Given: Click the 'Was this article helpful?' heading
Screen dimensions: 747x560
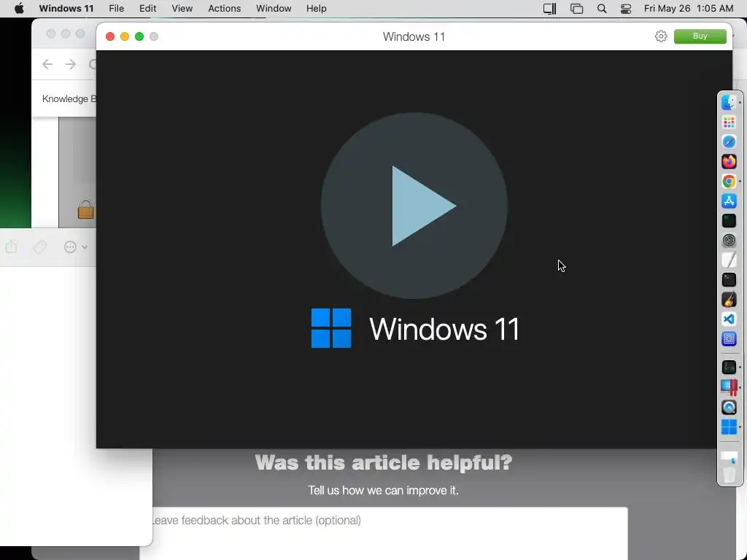Looking at the screenshot, I should (x=384, y=462).
